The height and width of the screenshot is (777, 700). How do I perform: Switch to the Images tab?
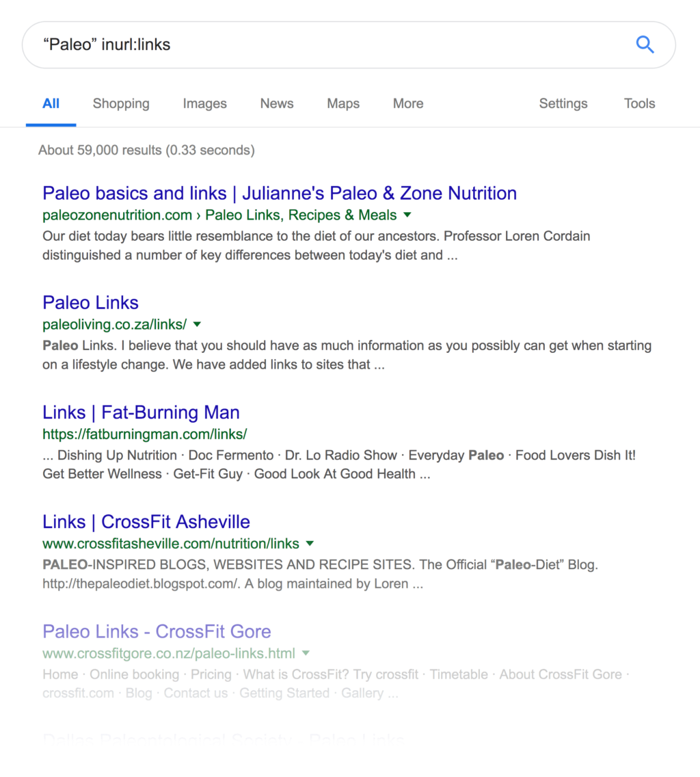(x=204, y=103)
